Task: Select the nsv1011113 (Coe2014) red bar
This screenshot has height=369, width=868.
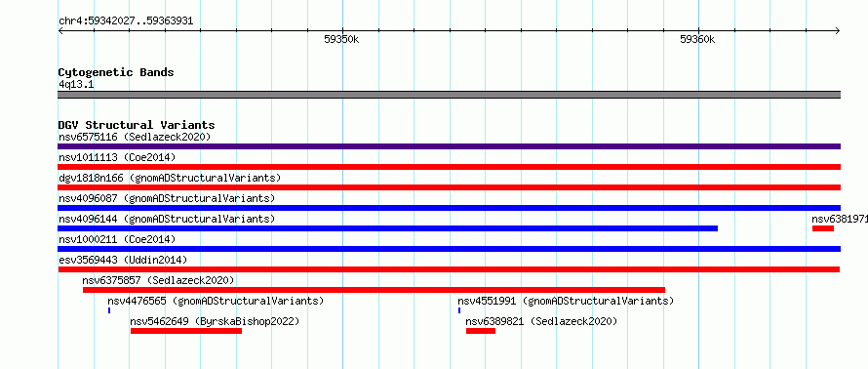Action: click(449, 167)
